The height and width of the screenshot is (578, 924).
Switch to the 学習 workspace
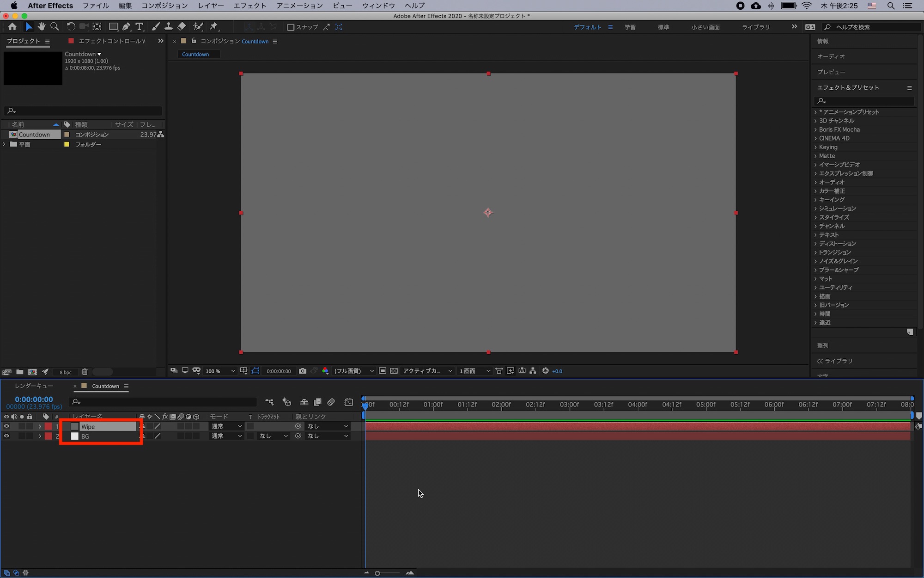pyautogui.click(x=630, y=27)
